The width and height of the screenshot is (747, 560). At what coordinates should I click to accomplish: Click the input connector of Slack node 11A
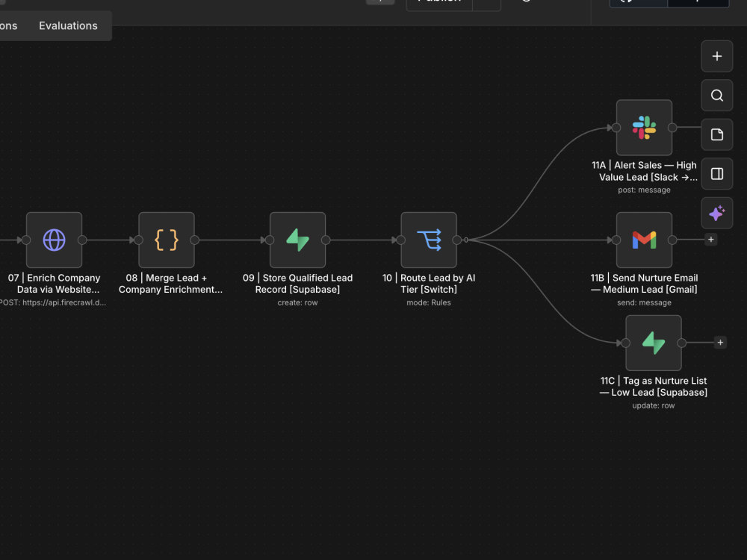616,128
